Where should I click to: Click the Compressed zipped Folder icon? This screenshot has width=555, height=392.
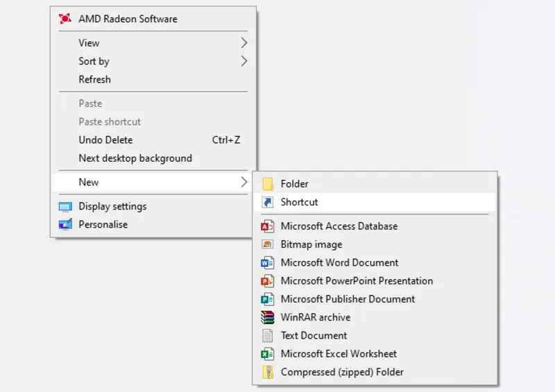(x=268, y=372)
